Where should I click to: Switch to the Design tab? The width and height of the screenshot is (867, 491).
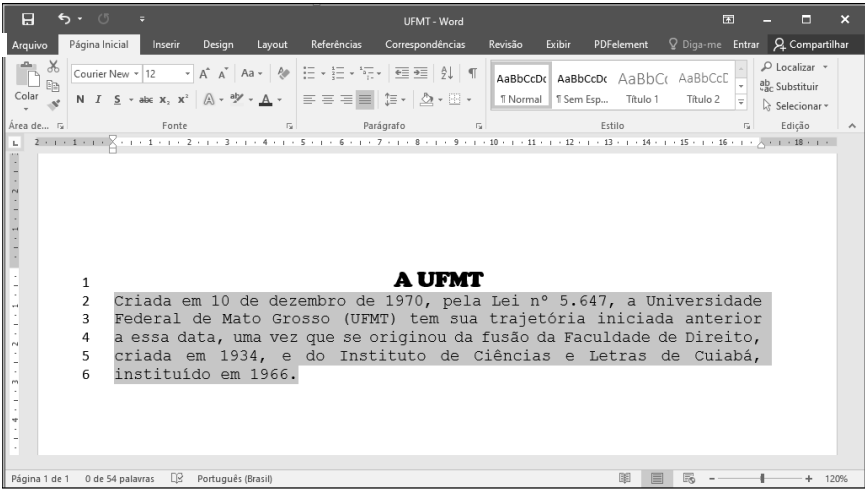pyautogui.click(x=218, y=44)
